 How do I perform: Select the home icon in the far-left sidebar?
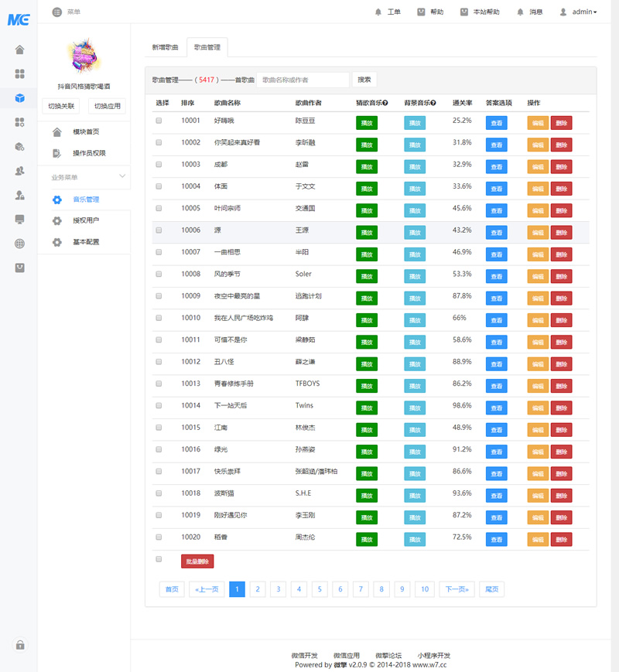click(19, 49)
